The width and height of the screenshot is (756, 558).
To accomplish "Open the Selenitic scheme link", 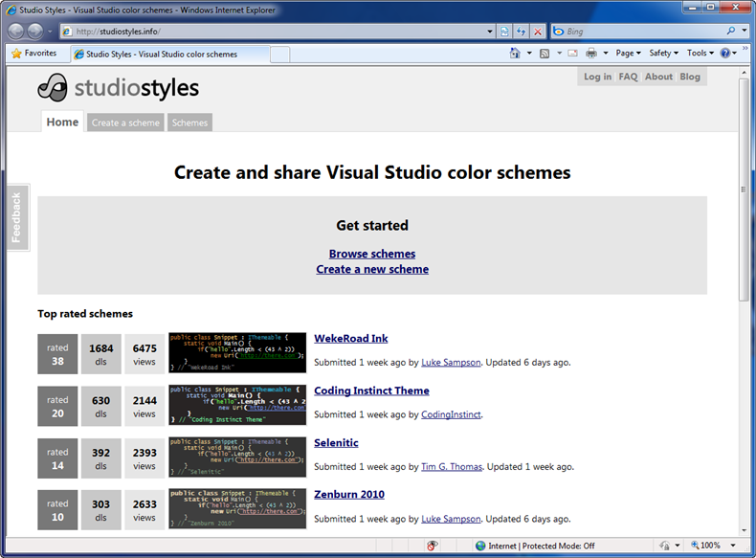I will [x=336, y=443].
